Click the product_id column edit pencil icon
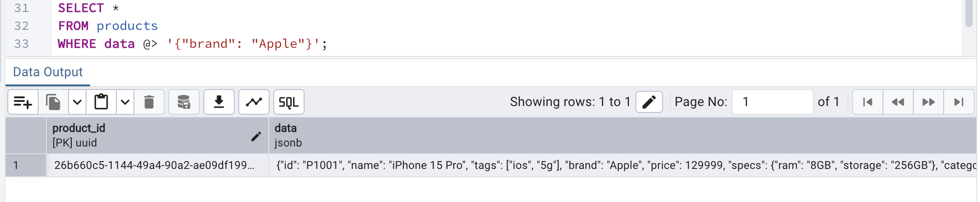 256,136
